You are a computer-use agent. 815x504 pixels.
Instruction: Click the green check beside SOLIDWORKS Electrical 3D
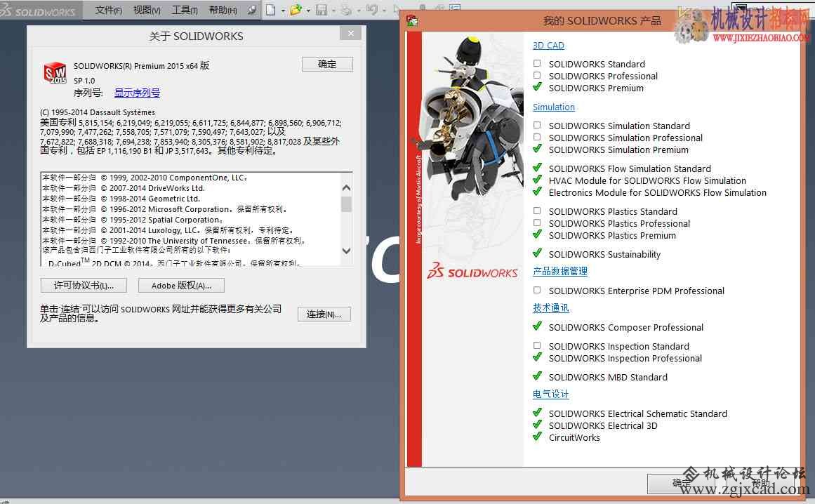(x=538, y=425)
